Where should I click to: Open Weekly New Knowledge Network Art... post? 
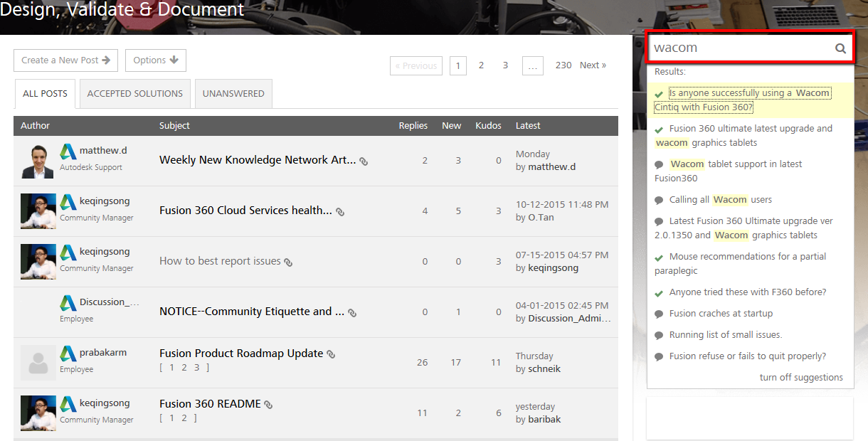258,160
